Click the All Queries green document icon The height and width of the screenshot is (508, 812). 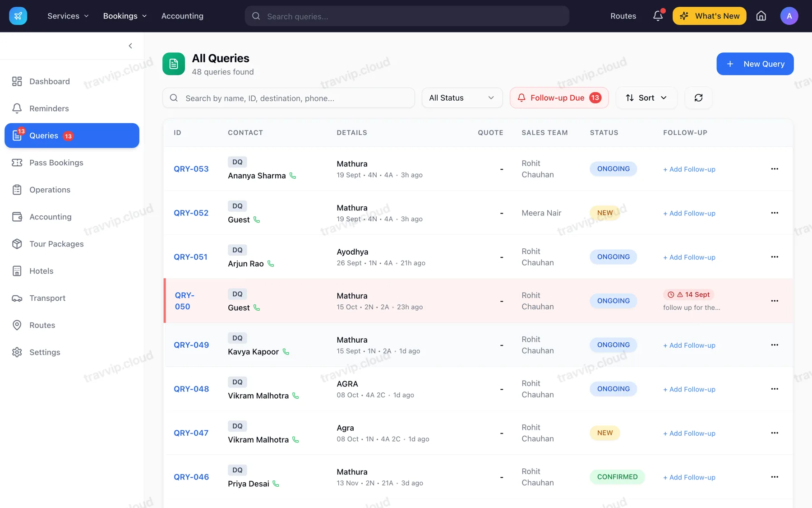(174, 64)
